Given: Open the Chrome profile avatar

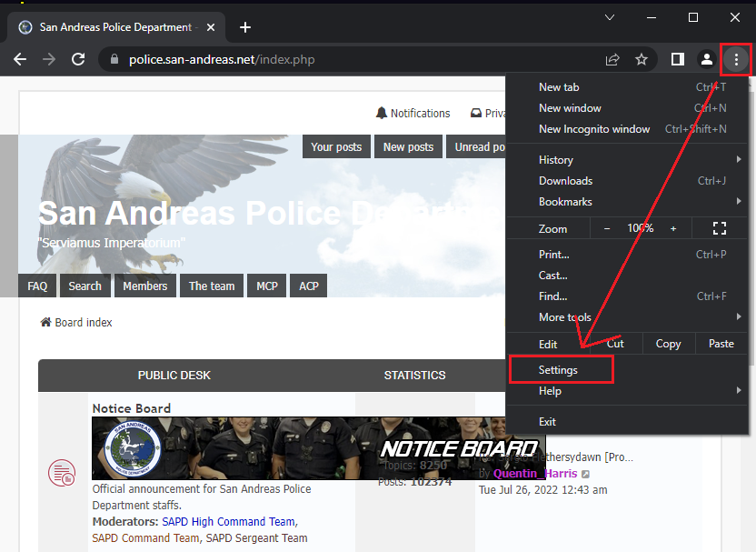Looking at the screenshot, I should (706, 59).
